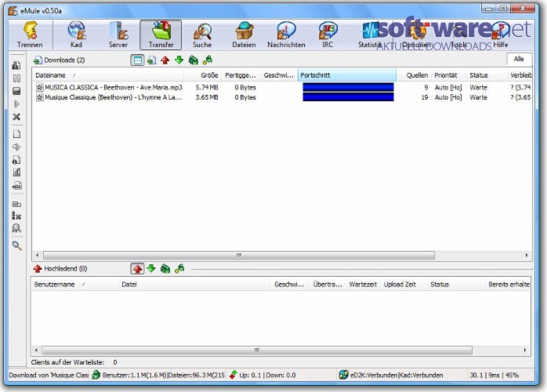The width and height of the screenshot is (547, 392).
Task: Sort by the Benutzername column header
Action: (x=74, y=284)
